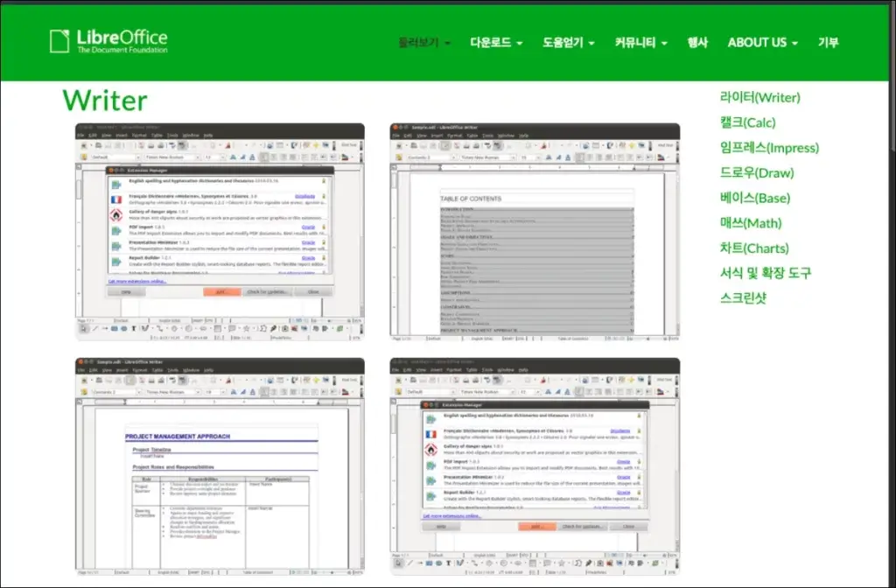Open the 라이터(Writer) sidebar link
The width and height of the screenshot is (896, 588).
tap(760, 97)
